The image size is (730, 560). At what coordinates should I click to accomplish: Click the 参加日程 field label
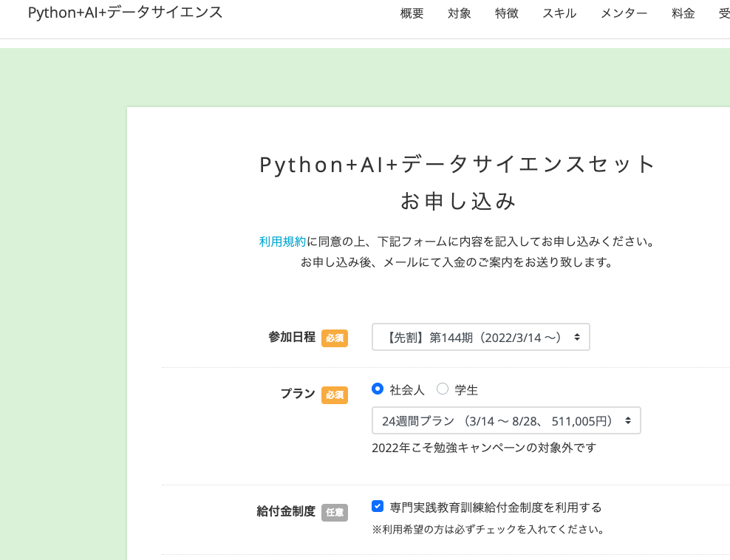(x=292, y=337)
